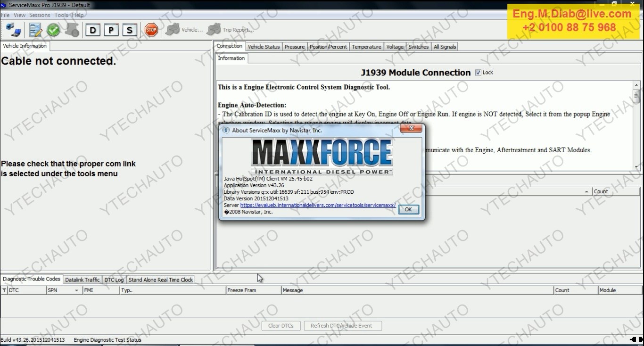The width and height of the screenshot is (644, 346).
Task: Switch to the Datalink Traffic tab
Action: coord(82,279)
